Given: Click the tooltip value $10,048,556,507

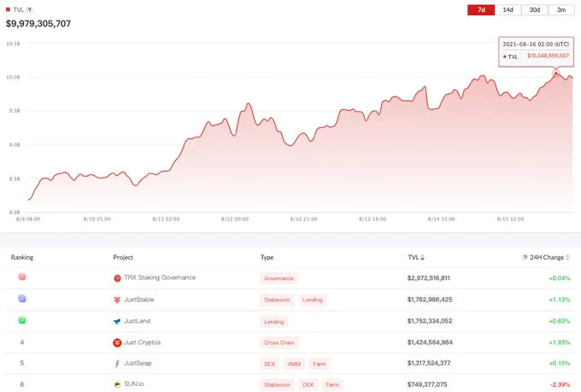Looking at the screenshot, I should (x=548, y=56).
